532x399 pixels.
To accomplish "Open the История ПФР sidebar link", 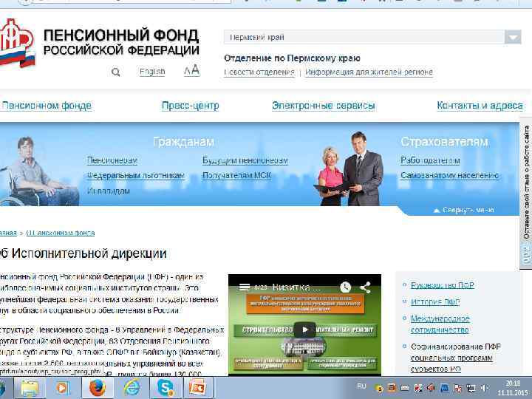I will pyautogui.click(x=435, y=301).
